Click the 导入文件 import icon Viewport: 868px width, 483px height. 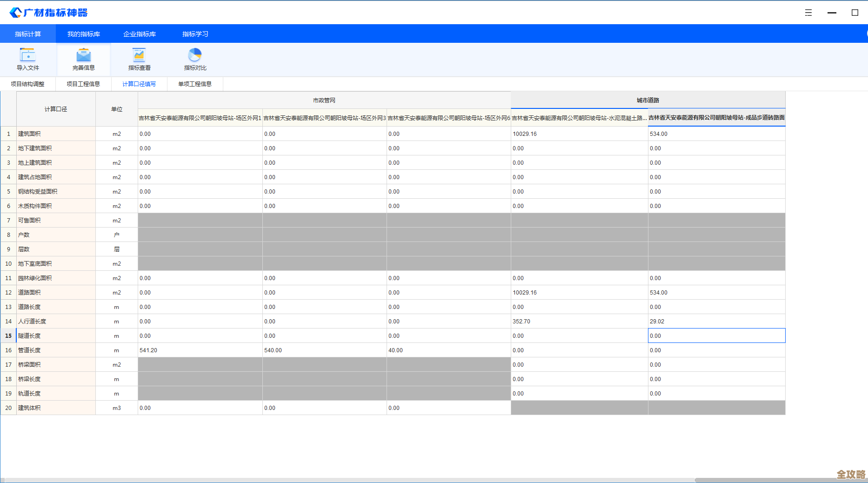[x=28, y=55]
